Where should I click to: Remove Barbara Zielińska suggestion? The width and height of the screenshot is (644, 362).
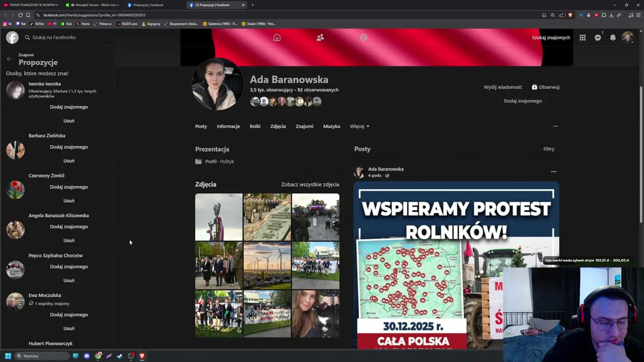tap(69, 161)
